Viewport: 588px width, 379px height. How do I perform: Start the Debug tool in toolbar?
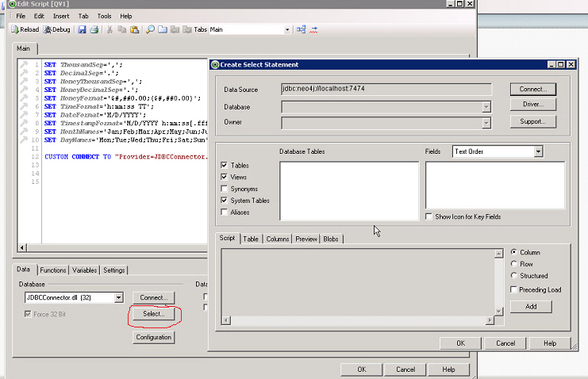pyautogui.click(x=56, y=30)
